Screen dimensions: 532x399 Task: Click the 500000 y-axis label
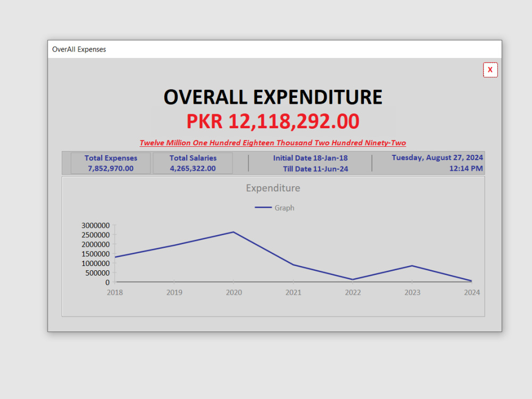[97, 273]
